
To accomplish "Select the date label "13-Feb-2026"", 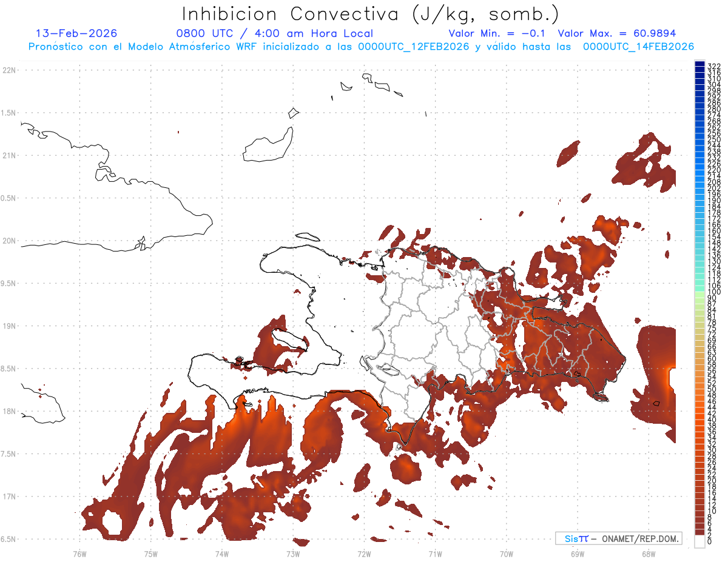I will pyautogui.click(x=76, y=33).
